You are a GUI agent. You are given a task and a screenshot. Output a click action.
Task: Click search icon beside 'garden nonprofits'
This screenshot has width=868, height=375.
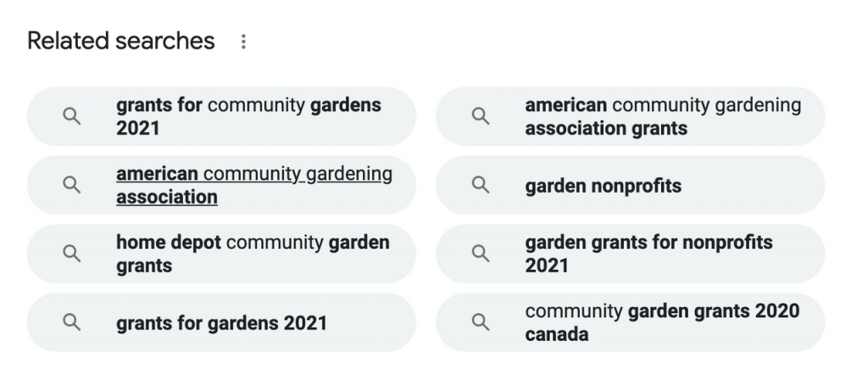(x=481, y=185)
